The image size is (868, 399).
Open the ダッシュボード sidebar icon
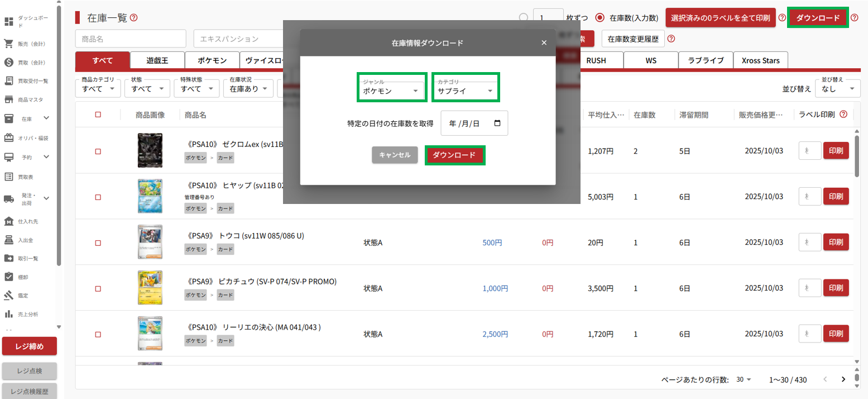click(x=8, y=22)
